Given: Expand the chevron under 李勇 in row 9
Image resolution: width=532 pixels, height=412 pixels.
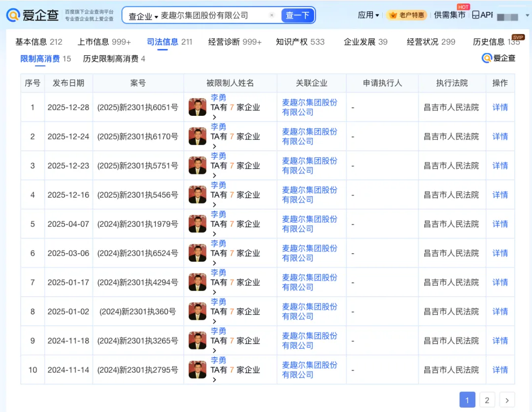Looking at the screenshot, I should click(214, 350).
